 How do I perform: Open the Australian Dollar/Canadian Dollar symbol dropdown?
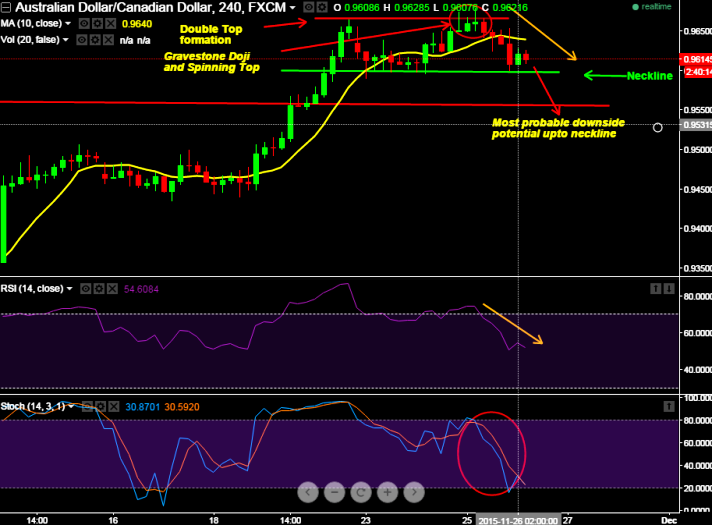coord(292,8)
